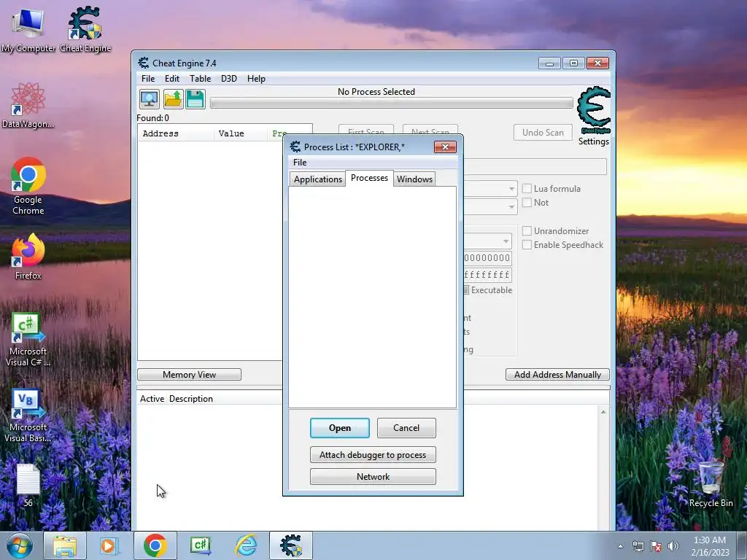This screenshot has height=560, width=747.
Task: Click the floppy disk save icon
Action: coord(196,99)
